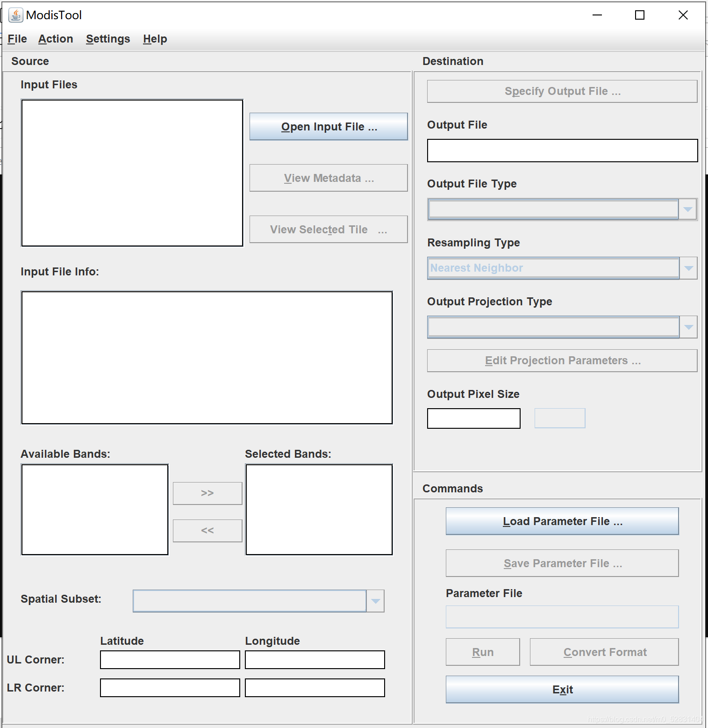Focus UL Corner Latitude field
The height and width of the screenshot is (728, 708).
point(170,660)
